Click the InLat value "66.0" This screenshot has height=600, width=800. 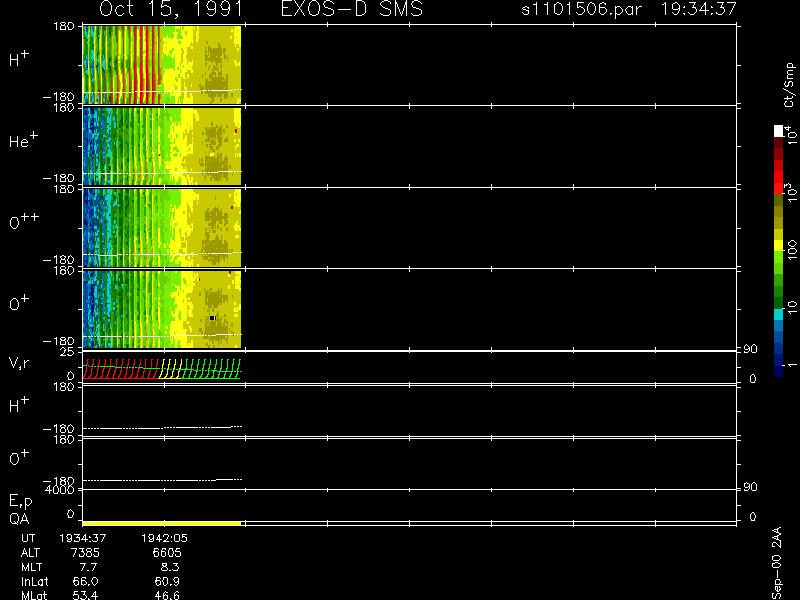tap(85, 581)
